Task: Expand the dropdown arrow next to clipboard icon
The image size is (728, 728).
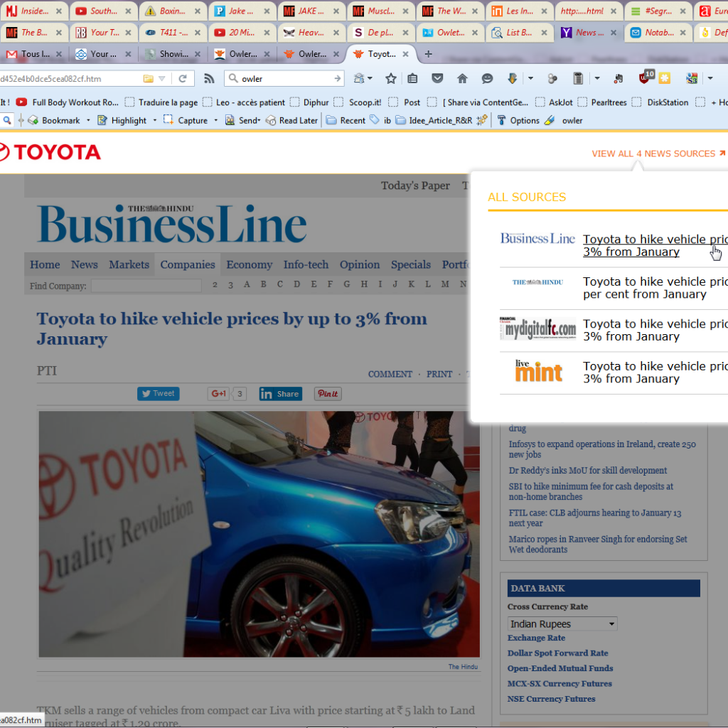Action: pos(597,78)
